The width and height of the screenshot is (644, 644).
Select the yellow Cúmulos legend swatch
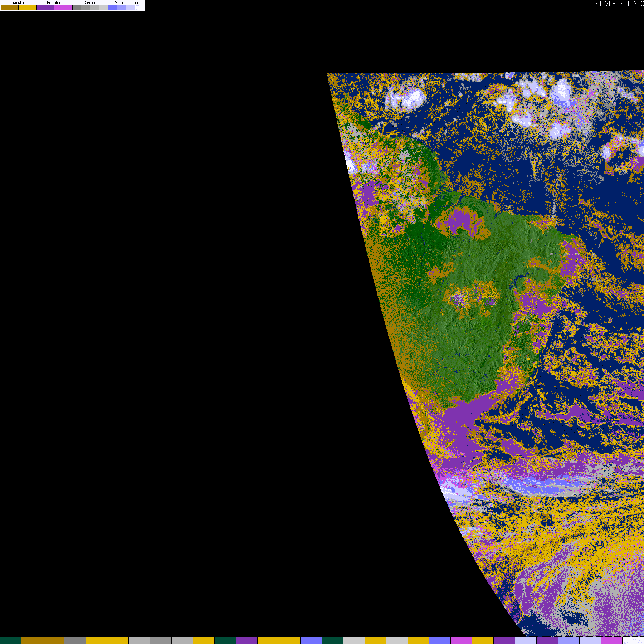[28, 8]
